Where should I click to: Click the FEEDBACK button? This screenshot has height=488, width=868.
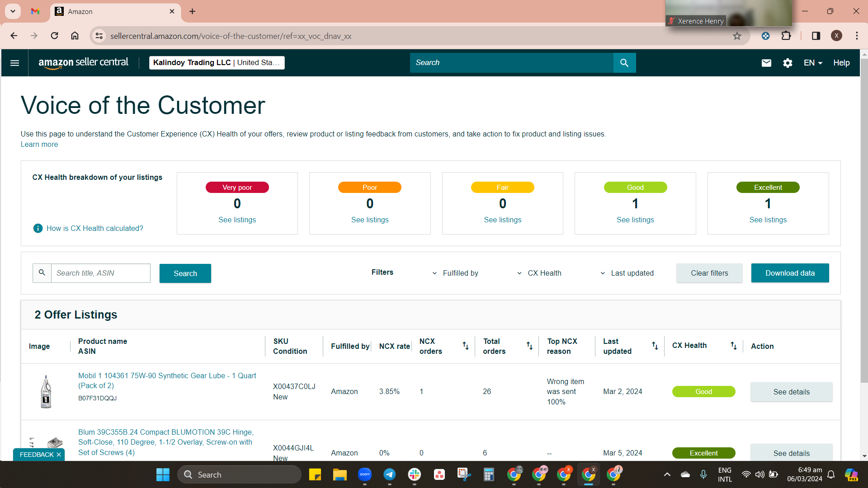coord(37,455)
